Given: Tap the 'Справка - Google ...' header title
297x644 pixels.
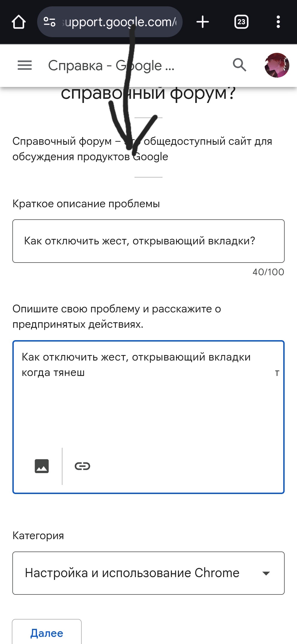Looking at the screenshot, I should click(x=111, y=66).
